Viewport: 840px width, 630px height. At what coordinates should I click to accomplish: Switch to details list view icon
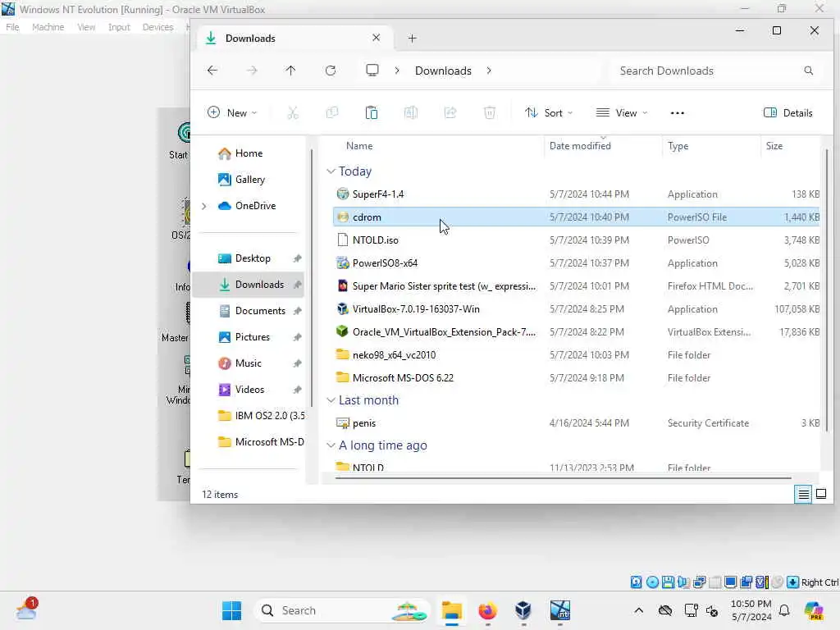point(803,494)
